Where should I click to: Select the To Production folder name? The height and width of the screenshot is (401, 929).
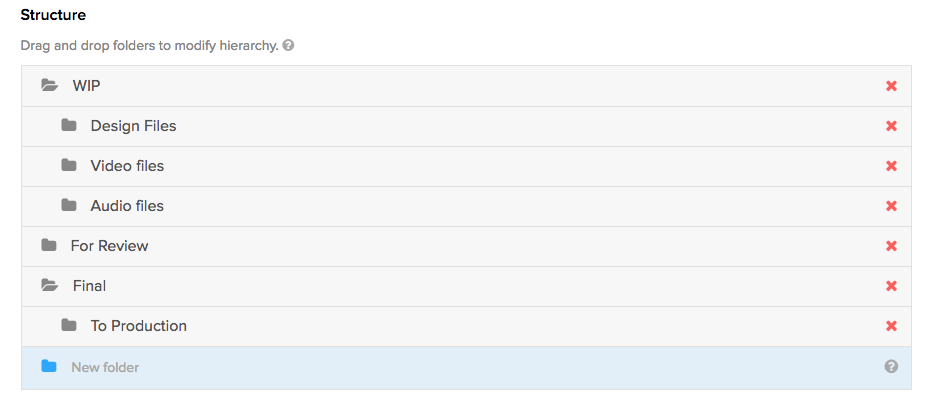138,326
